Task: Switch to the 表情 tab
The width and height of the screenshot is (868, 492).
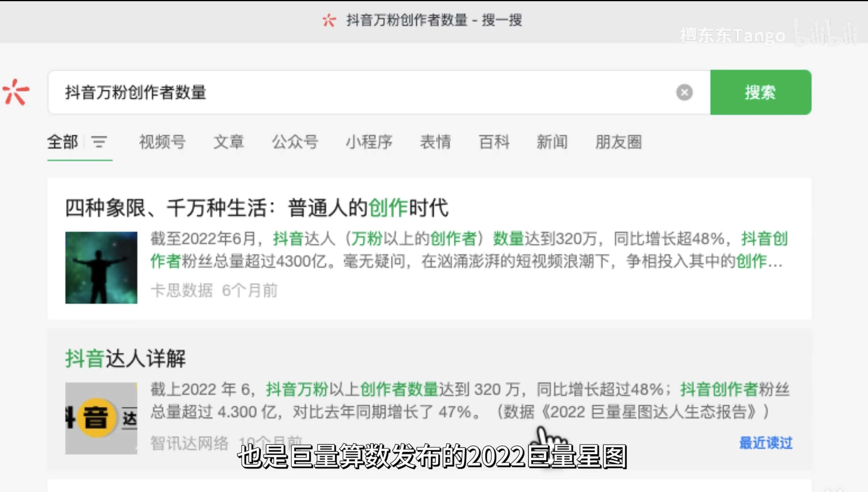Action: click(435, 142)
